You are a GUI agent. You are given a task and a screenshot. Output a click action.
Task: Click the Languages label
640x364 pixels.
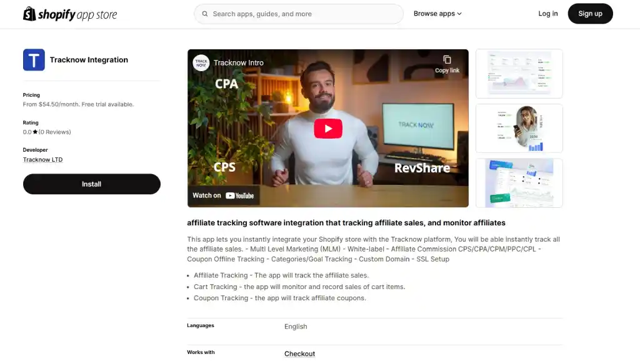tap(201, 325)
